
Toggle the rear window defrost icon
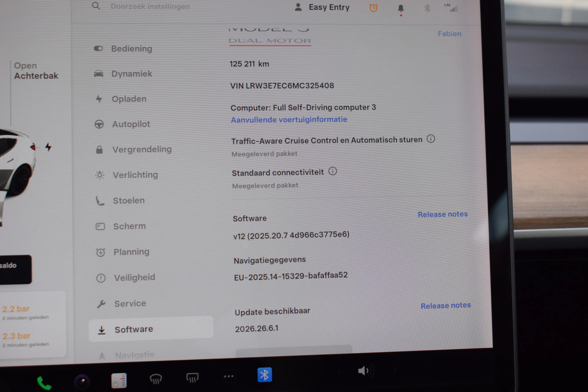(x=192, y=377)
